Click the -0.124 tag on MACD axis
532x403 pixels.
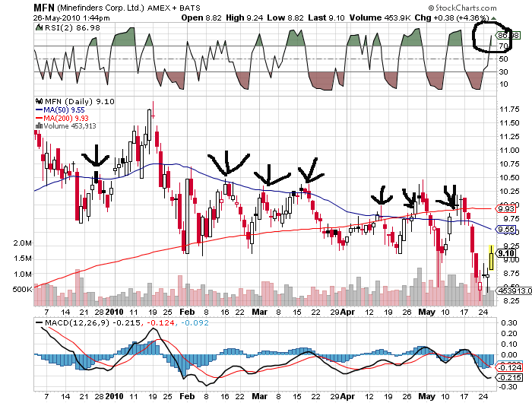pos(509,367)
